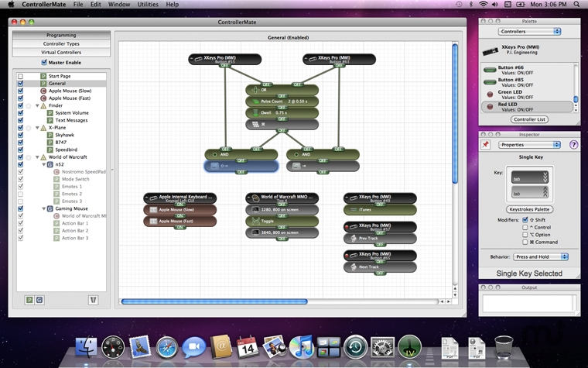The width and height of the screenshot is (588, 368).
Task: Uncheck the Shift modifier checkbox
Action: (x=525, y=219)
